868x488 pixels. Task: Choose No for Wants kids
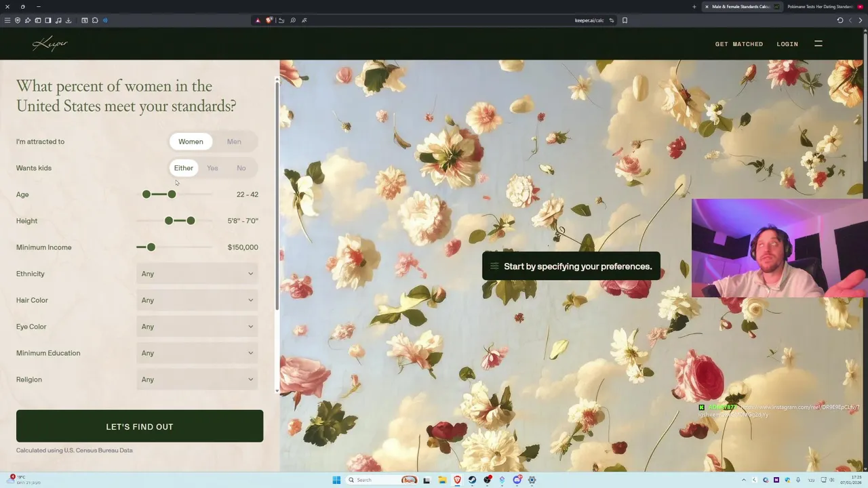[x=241, y=168]
